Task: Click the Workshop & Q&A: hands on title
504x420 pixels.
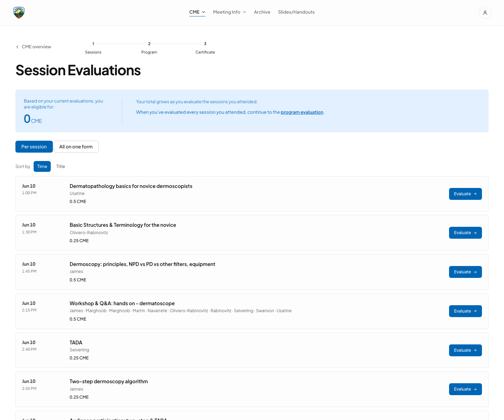Action: pos(122,303)
